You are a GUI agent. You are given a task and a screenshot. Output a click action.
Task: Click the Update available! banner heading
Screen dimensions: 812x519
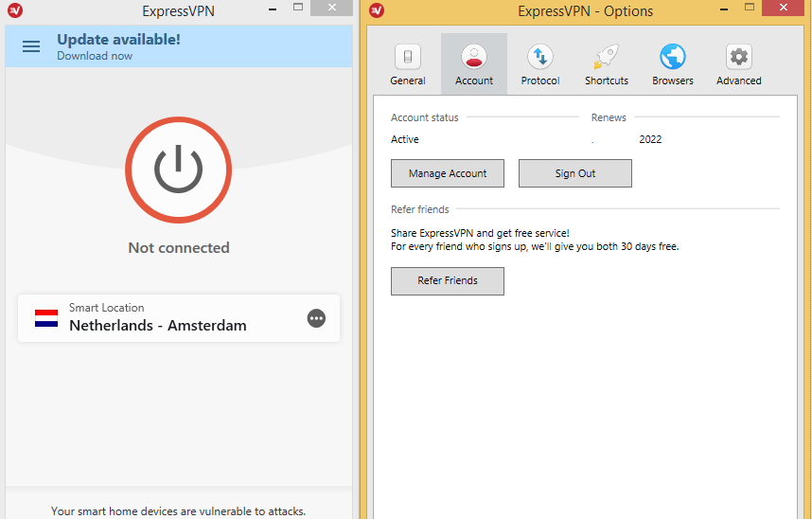point(118,40)
